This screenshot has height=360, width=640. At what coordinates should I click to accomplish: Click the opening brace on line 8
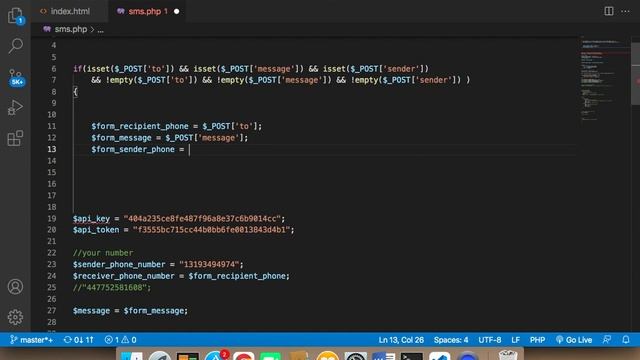click(x=75, y=91)
